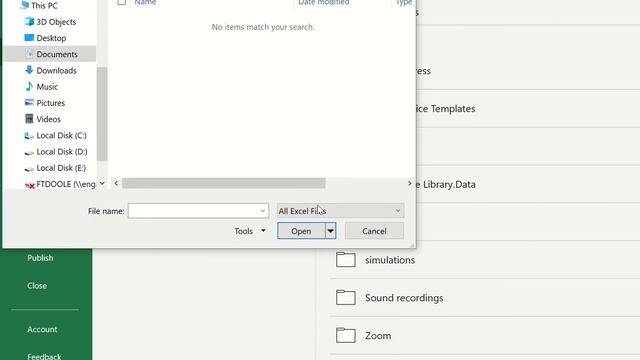Click the Name column header
The width and height of the screenshot is (640, 360).
[x=145, y=2]
